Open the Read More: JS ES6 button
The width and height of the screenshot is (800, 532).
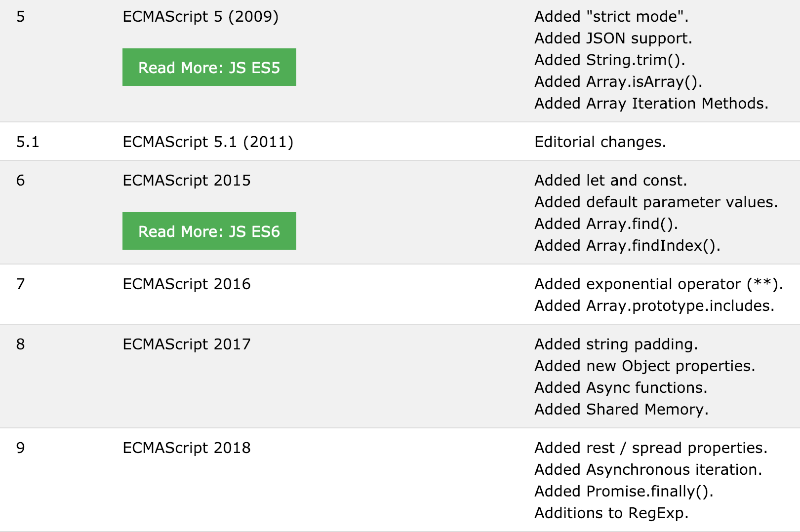click(x=209, y=231)
